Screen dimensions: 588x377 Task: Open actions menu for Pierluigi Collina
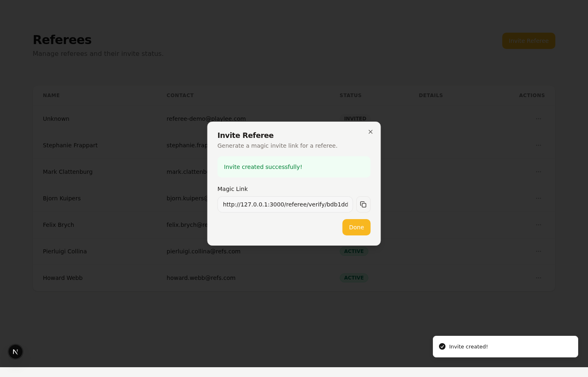pyautogui.click(x=538, y=251)
